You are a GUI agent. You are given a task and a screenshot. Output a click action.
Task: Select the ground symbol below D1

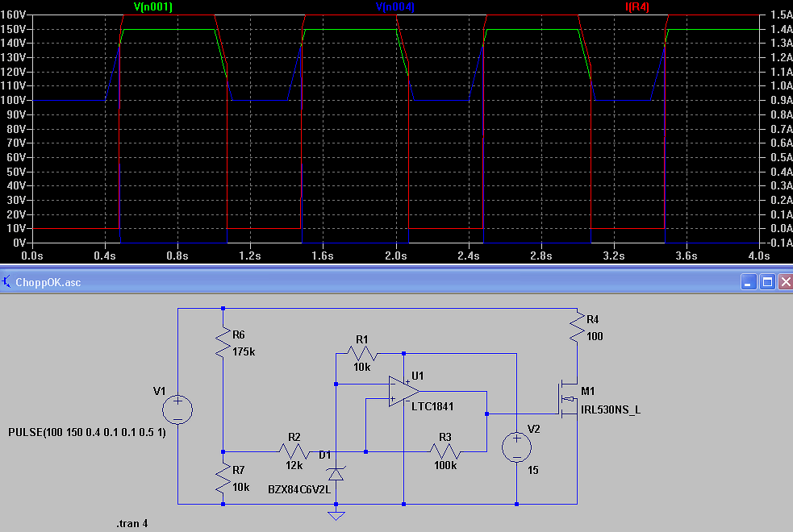click(x=336, y=514)
